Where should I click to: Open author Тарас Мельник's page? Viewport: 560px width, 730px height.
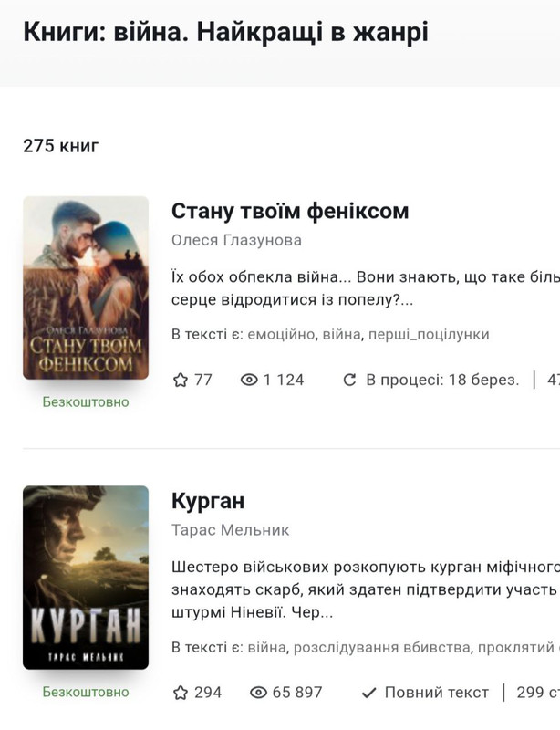[x=231, y=530]
